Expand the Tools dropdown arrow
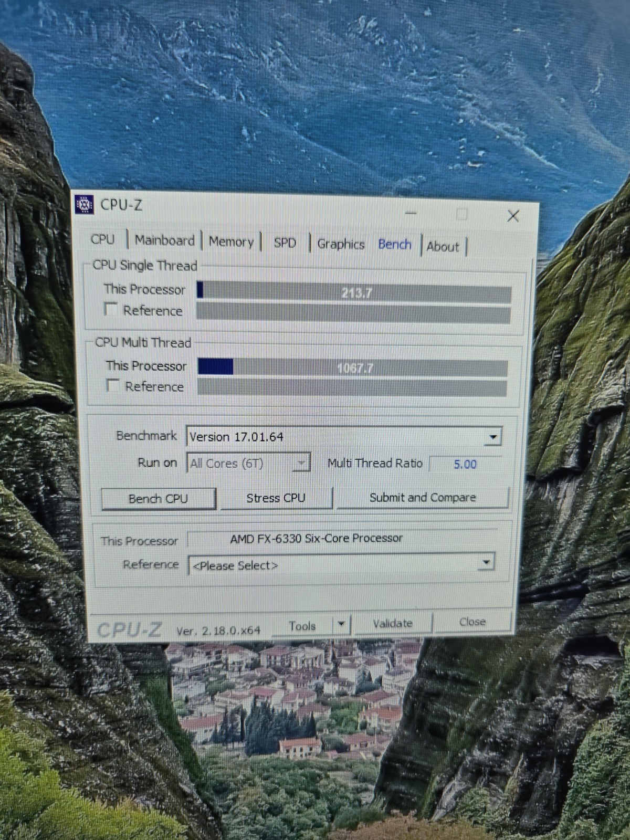This screenshot has width=630, height=840. [341, 624]
